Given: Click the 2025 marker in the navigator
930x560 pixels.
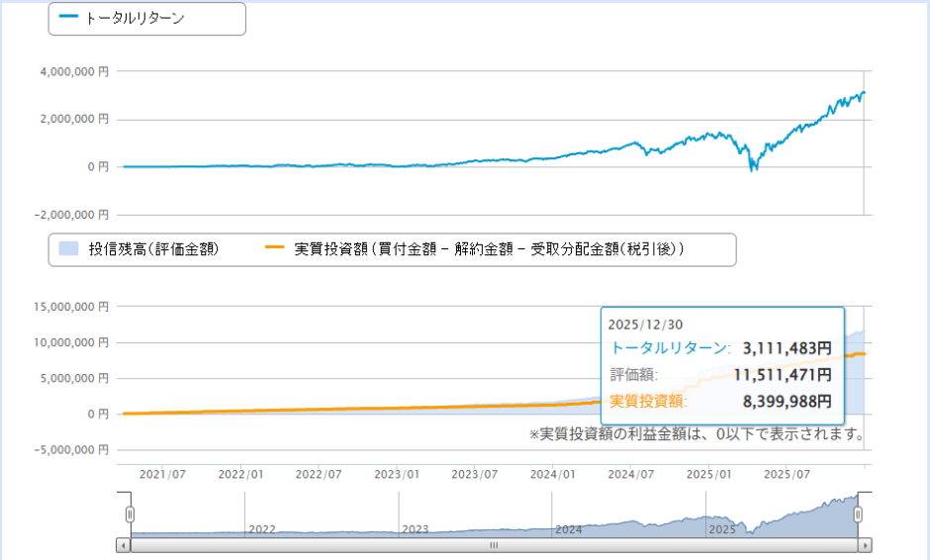Looking at the screenshot, I should click(722, 529).
